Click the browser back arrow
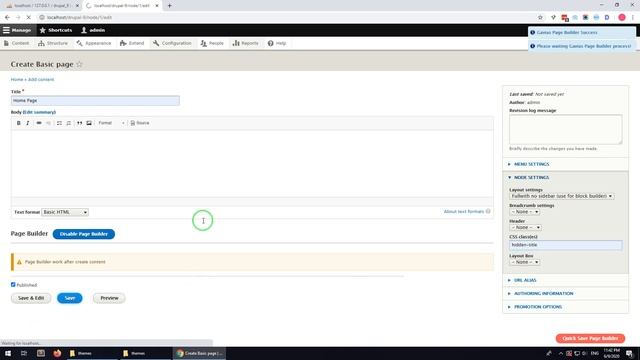This screenshot has width=640, height=360. click(7, 18)
